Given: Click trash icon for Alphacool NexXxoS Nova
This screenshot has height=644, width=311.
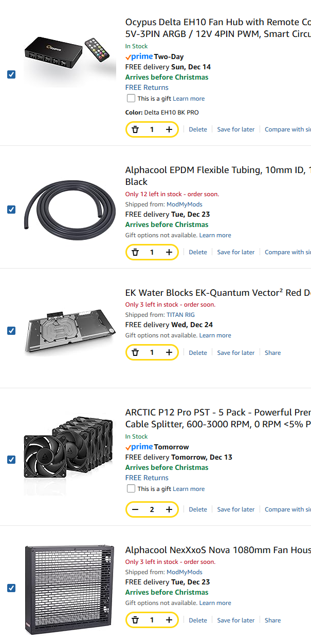Looking at the screenshot, I should click(135, 620).
